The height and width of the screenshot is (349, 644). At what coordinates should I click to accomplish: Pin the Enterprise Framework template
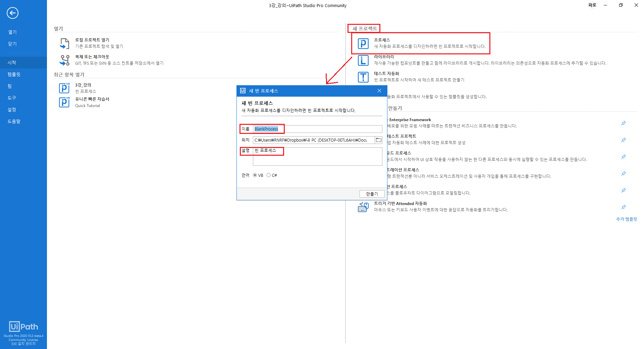(624, 123)
